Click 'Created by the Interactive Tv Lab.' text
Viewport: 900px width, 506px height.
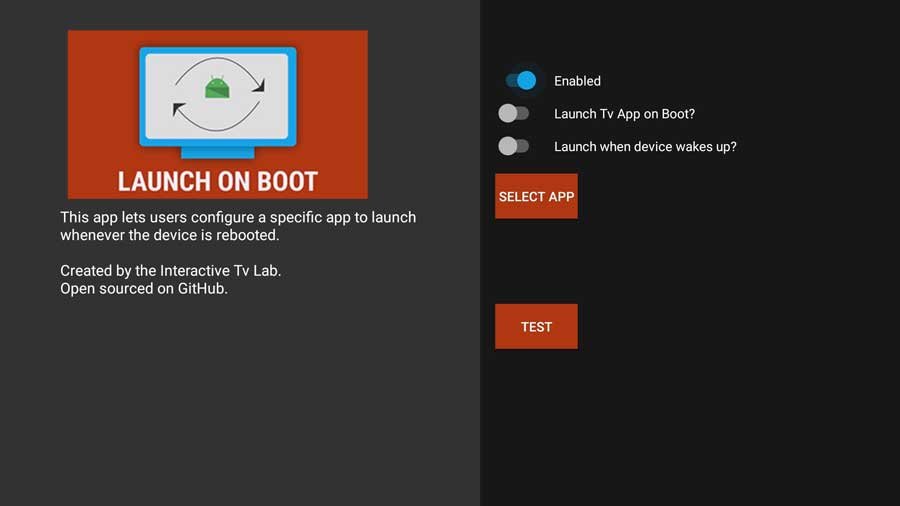point(170,270)
